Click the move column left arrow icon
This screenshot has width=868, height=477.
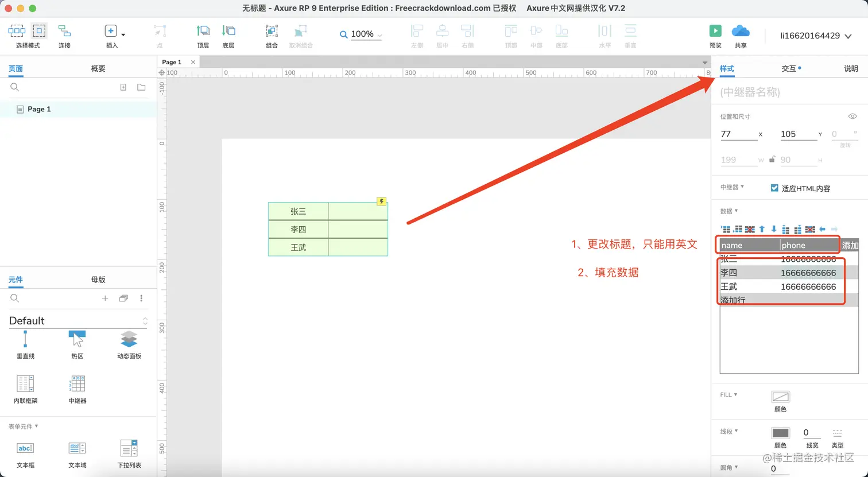822,229
